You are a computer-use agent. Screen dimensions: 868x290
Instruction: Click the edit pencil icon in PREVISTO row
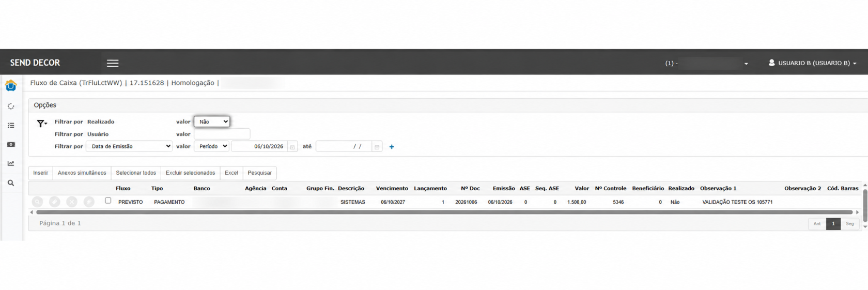[x=55, y=202]
